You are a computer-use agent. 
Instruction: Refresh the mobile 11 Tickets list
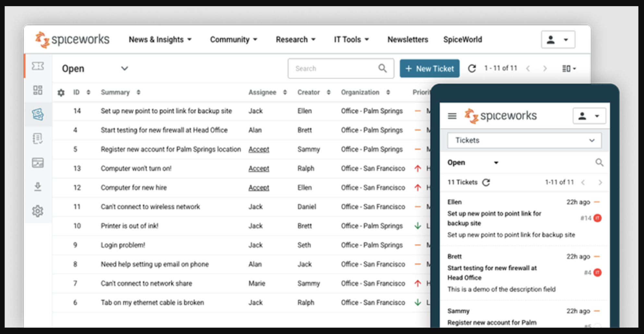(x=486, y=182)
